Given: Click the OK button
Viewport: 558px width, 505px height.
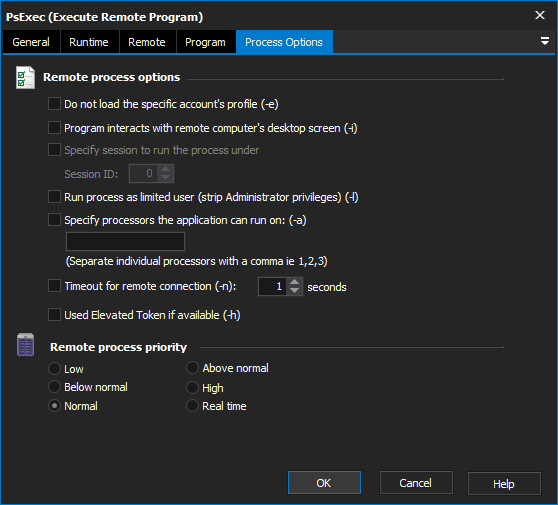Looking at the screenshot, I should pos(324,483).
